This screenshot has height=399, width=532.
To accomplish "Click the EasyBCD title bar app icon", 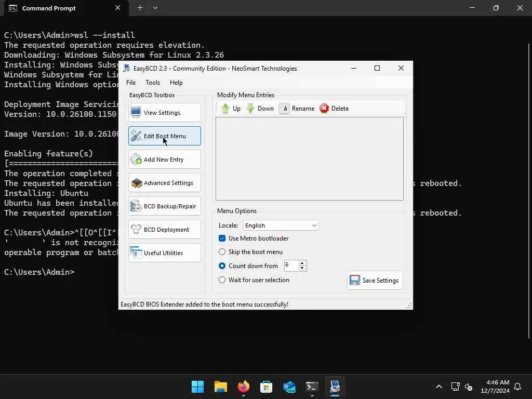I will coord(127,68).
